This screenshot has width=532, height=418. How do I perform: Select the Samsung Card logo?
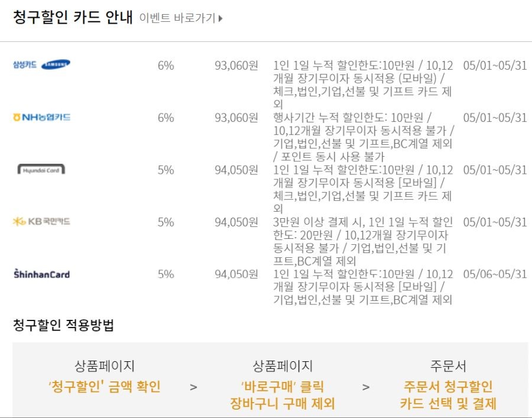pos(41,64)
